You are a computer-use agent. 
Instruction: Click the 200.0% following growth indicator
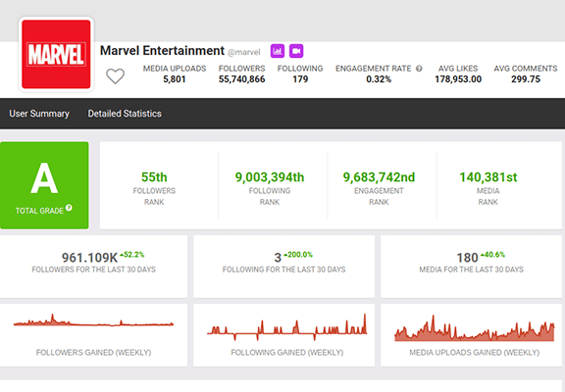pos(298,255)
